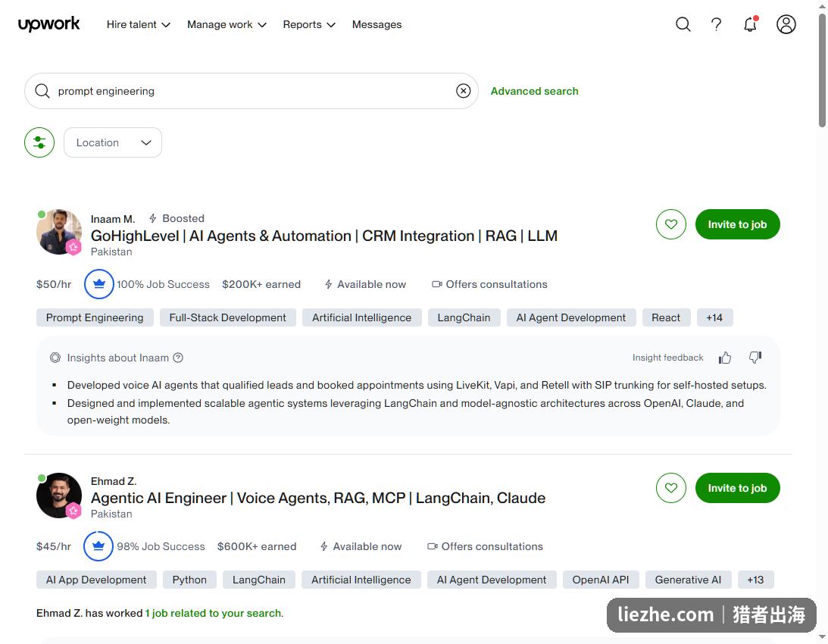Click the Insight feedback label
Screen dimensions: 828x644
pos(667,358)
